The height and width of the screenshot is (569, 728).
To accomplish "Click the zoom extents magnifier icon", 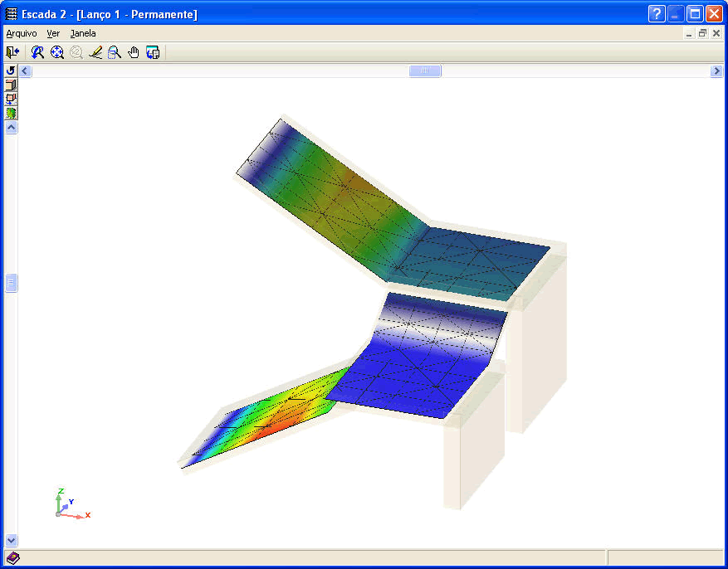I will [x=57, y=52].
